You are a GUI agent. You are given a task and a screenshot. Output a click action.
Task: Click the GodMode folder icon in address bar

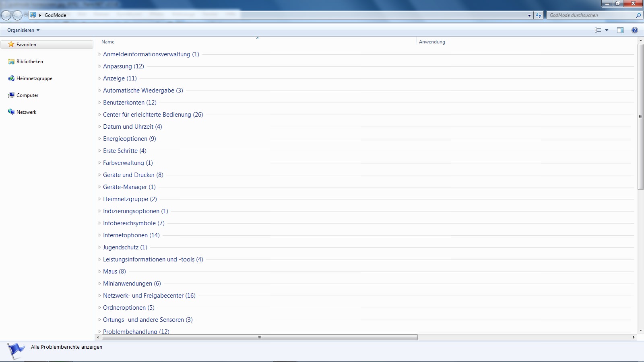click(33, 15)
